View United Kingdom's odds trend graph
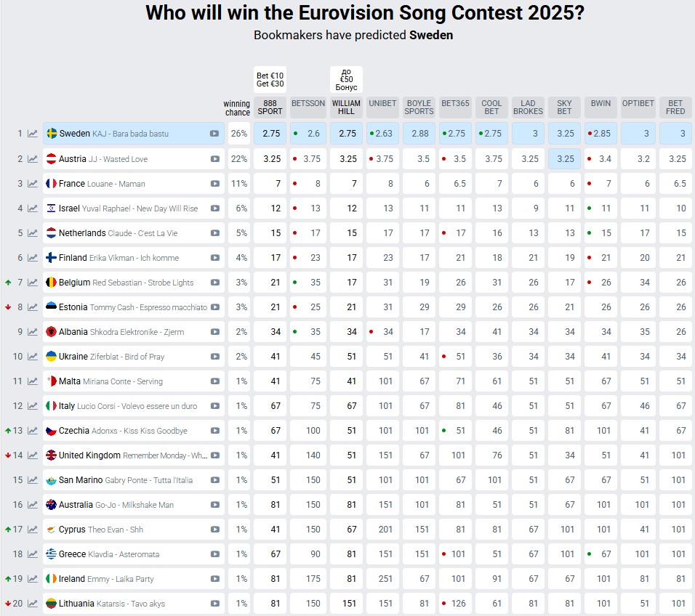The width and height of the screenshot is (695, 616). point(32,455)
